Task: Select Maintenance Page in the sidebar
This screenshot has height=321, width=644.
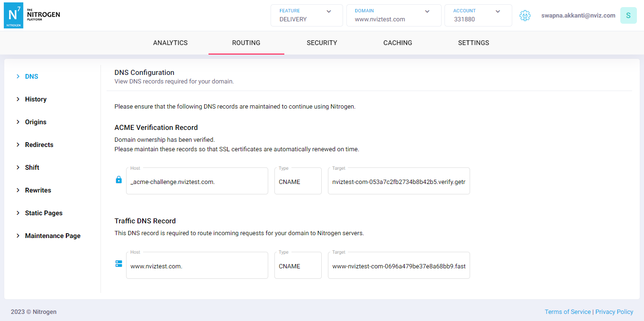Action: point(53,236)
